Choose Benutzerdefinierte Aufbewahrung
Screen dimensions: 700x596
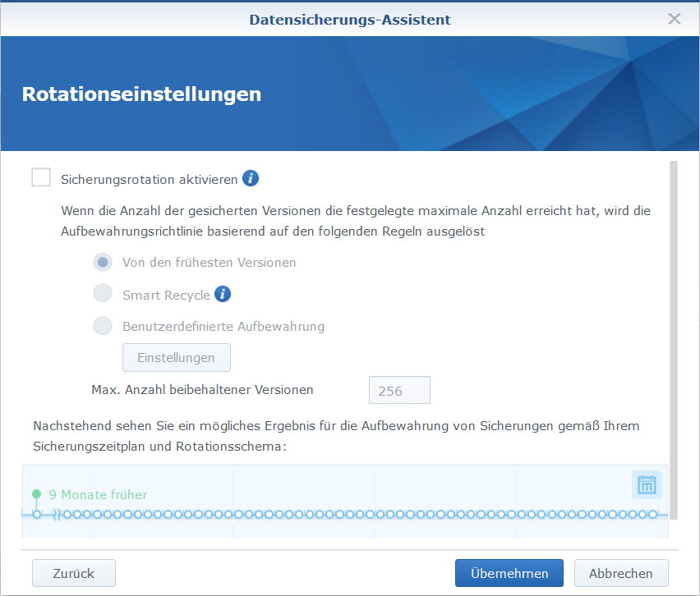point(103,326)
